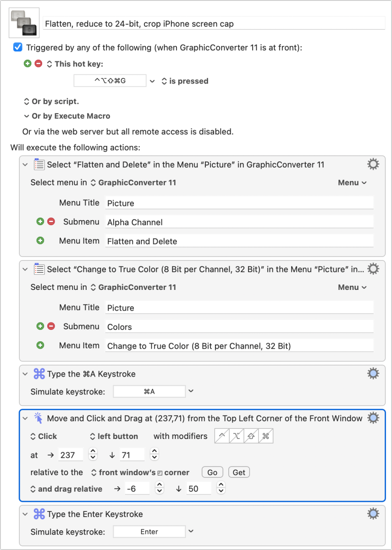
Task: Open the Click type popup in the mouse action
Action: click(x=44, y=436)
